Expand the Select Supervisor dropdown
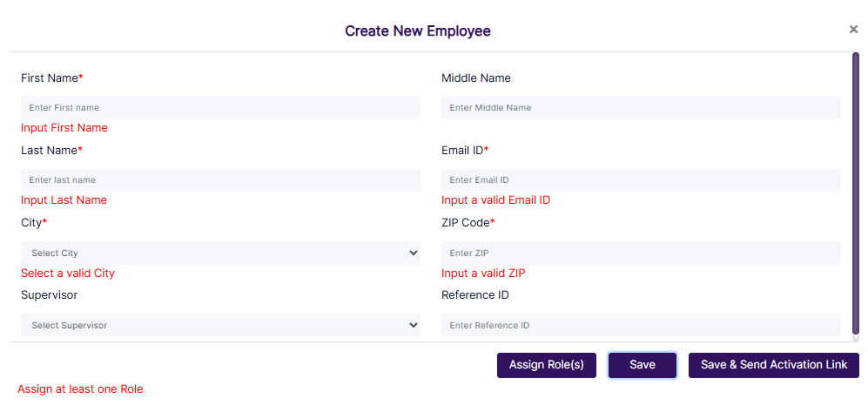Screen dimensions: 868x412 (220, 326)
